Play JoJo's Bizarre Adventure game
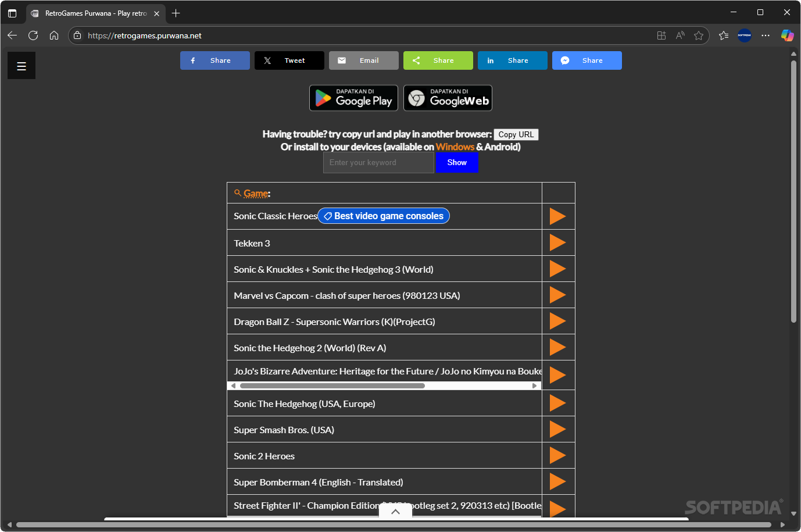801x532 pixels. 558,375
